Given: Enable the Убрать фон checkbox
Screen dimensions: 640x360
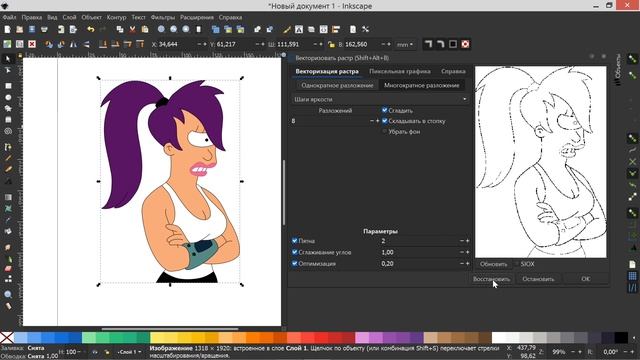Looking at the screenshot, I should coord(384,131).
